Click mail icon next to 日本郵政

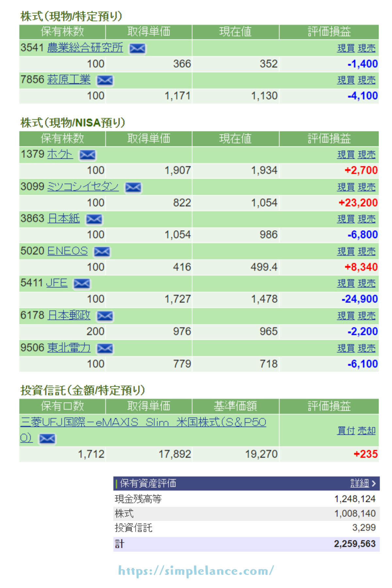click(x=105, y=316)
